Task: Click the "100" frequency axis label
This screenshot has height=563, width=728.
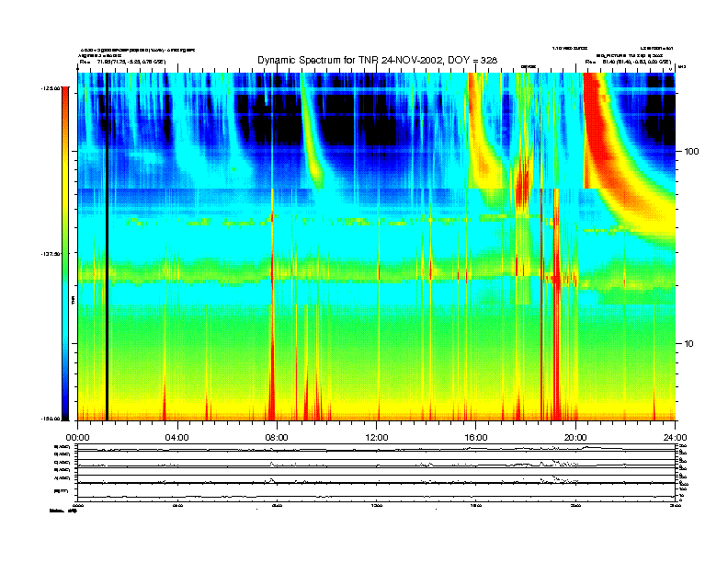Action: 692,152
